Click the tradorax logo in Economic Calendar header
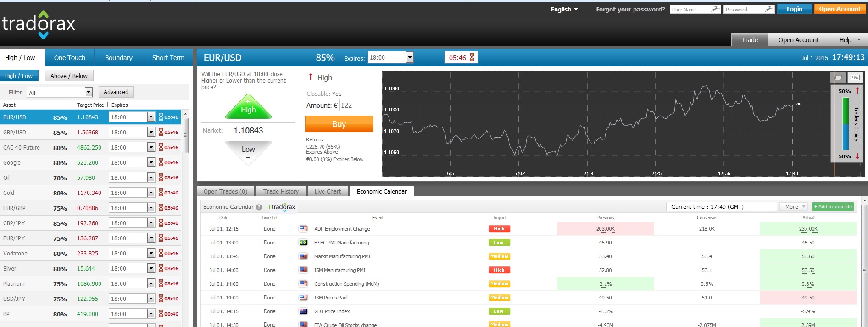 282,207
